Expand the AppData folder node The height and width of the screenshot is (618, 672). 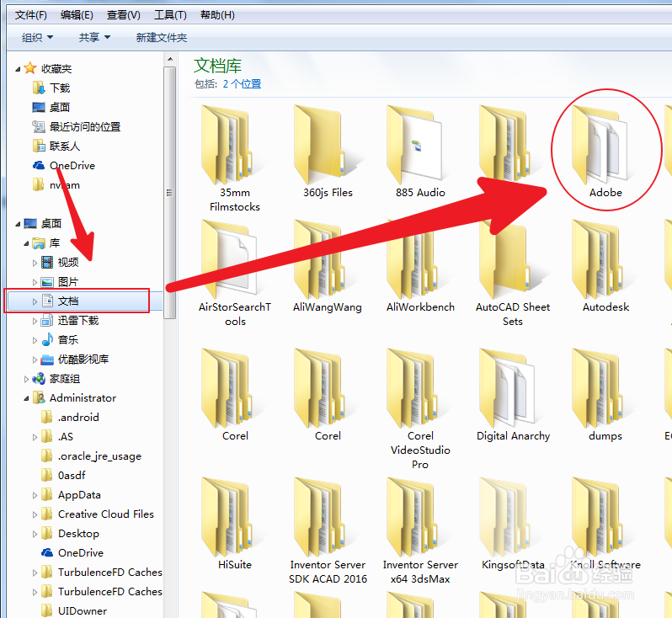[35, 495]
